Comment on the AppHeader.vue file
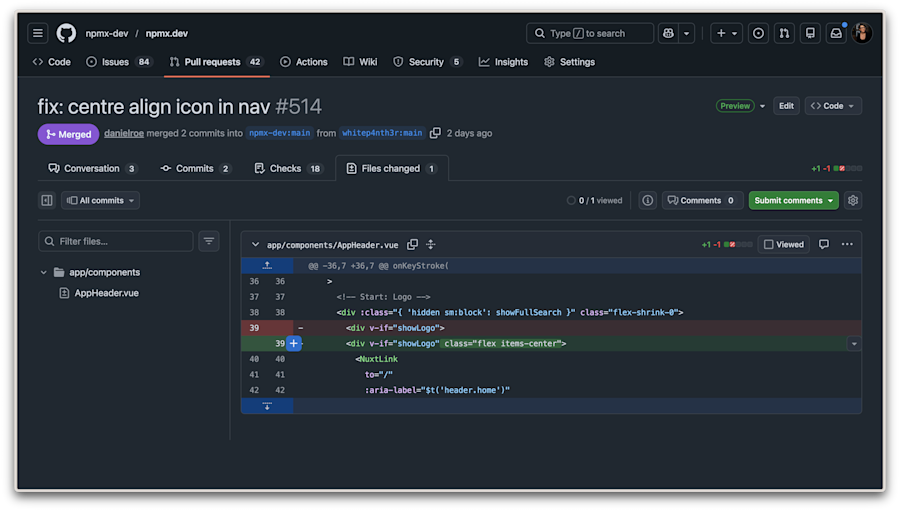Viewport: 900px width, 511px height. point(824,245)
